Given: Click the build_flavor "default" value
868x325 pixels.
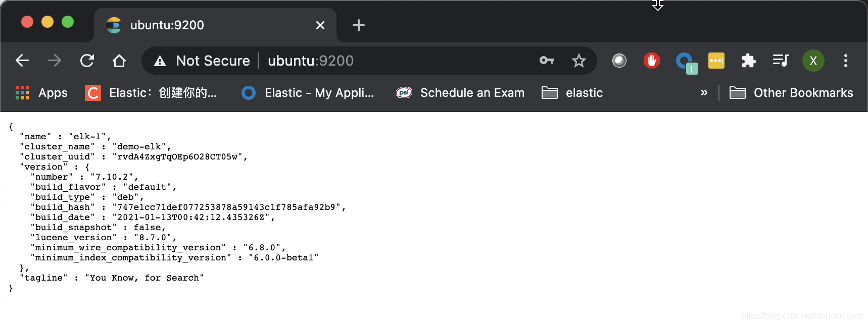Looking at the screenshot, I should tap(148, 187).
